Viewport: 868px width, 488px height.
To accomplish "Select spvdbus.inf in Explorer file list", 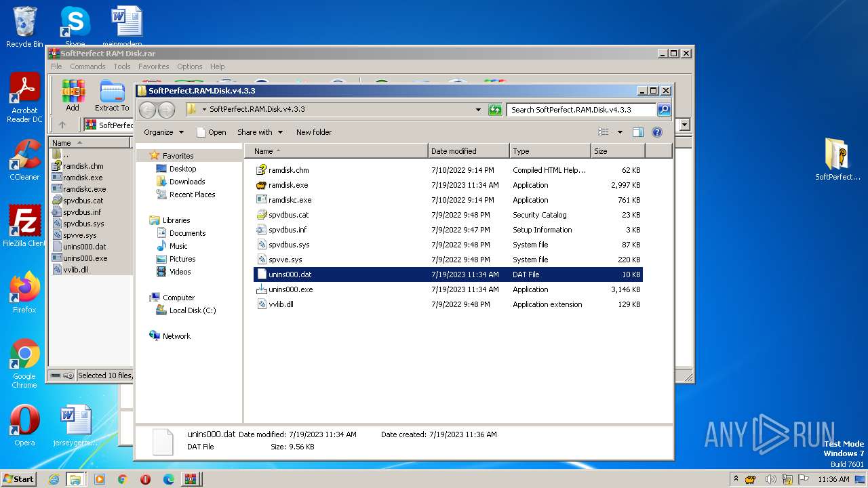I will [x=448, y=230].
